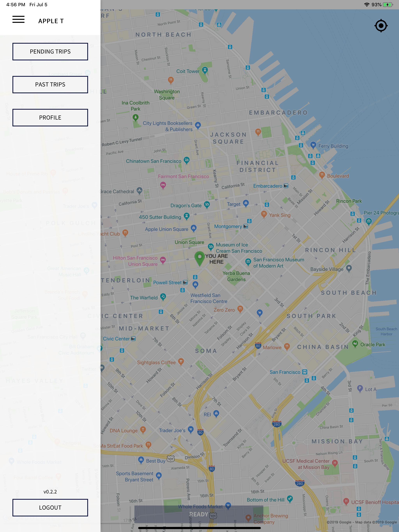Tap the READY button on the map
This screenshot has height=532, width=399.
(199, 514)
